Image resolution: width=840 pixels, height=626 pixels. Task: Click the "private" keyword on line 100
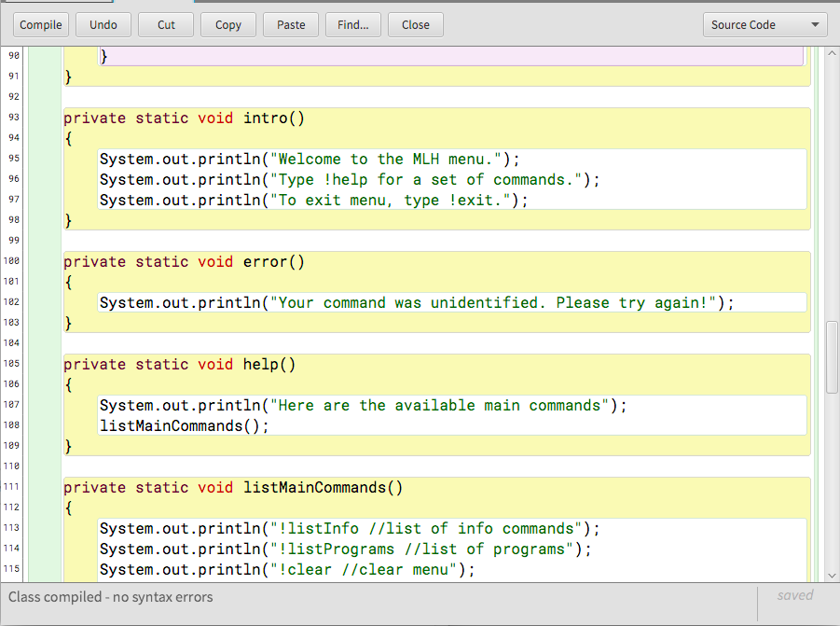pos(95,261)
